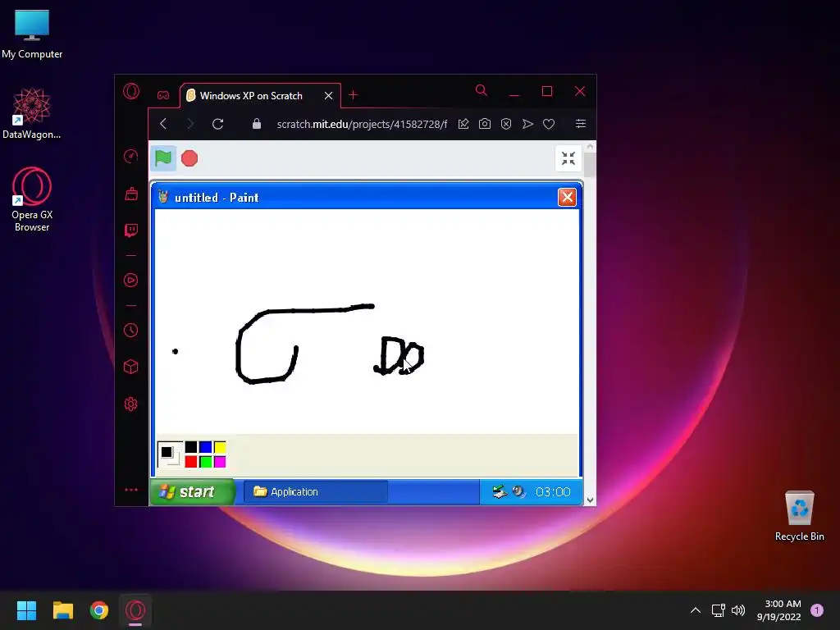Image resolution: width=840 pixels, height=630 pixels.
Task: Open History clock icon in sidebar
Action: (131, 330)
